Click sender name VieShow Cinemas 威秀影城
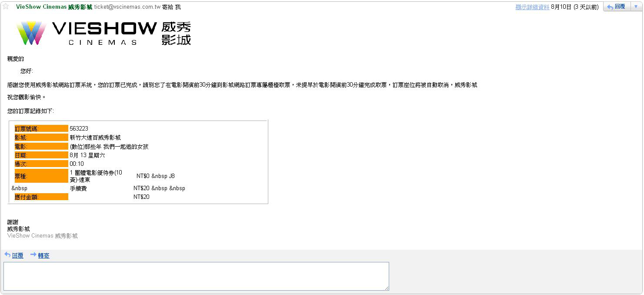This screenshot has width=644, height=295. click(x=54, y=7)
